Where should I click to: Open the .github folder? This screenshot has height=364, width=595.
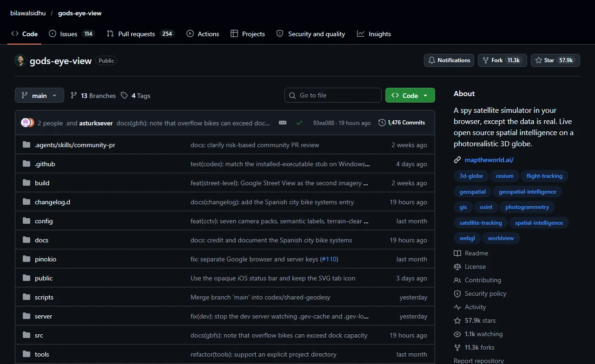(45, 164)
